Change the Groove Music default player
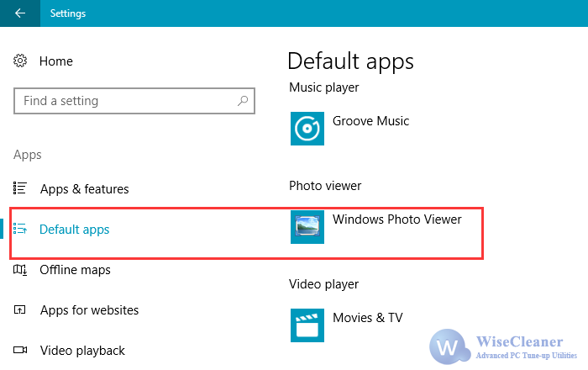The height and width of the screenshot is (370, 588). tap(370, 121)
